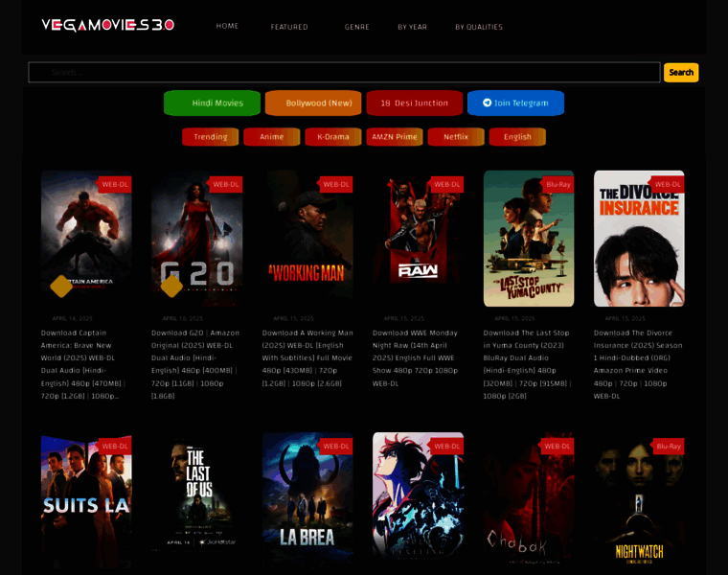Click WEB-DL badge on WWE Raw poster

pyautogui.click(x=446, y=184)
